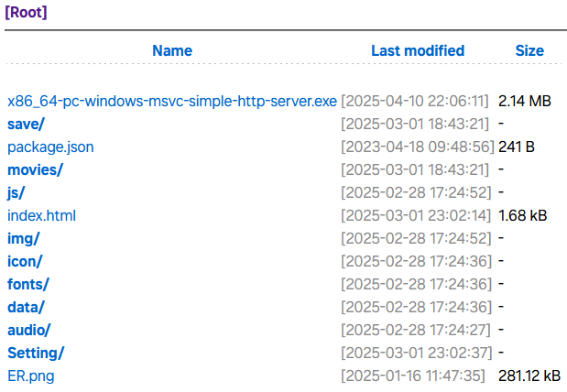567x392 pixels.
Task: Open the save/ folder
Action: [26, 124]
